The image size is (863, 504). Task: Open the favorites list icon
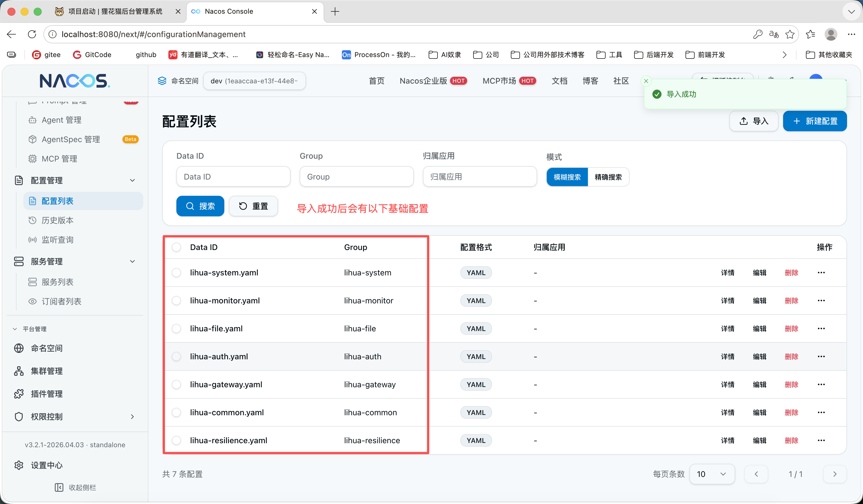pos(810,34)
